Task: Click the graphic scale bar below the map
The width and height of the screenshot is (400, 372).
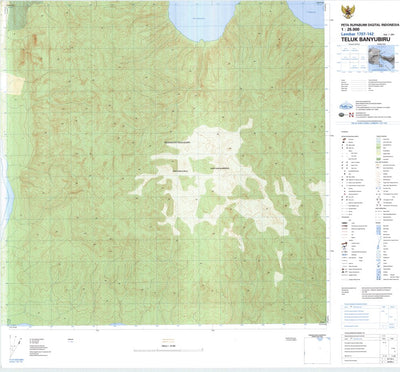Action: point(168,350)
